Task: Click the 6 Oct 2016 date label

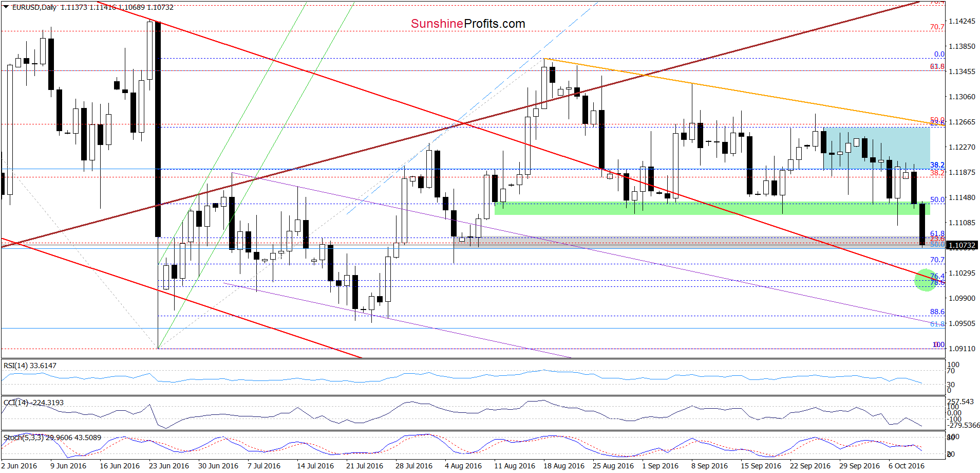Action: pyautogui.click(x=907, y=466)
